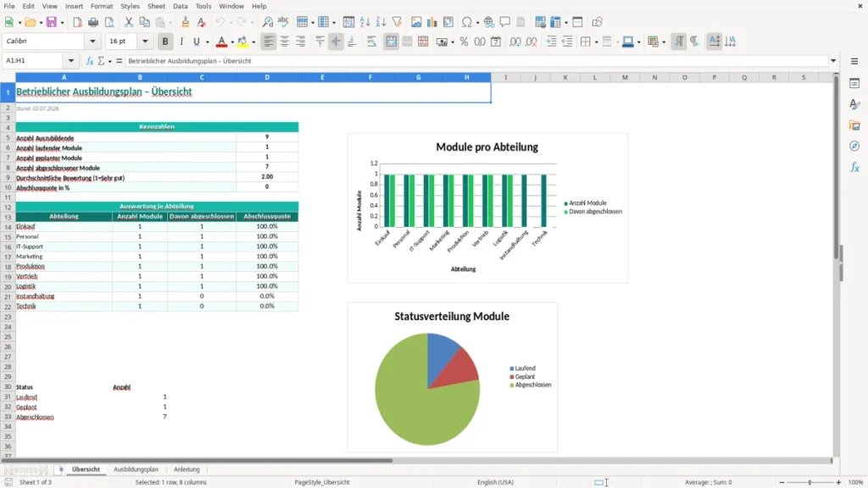This screenshot has width=868, height=488.
Task: Insert hyperlink via globe icon
Action: tap(489, 22)
